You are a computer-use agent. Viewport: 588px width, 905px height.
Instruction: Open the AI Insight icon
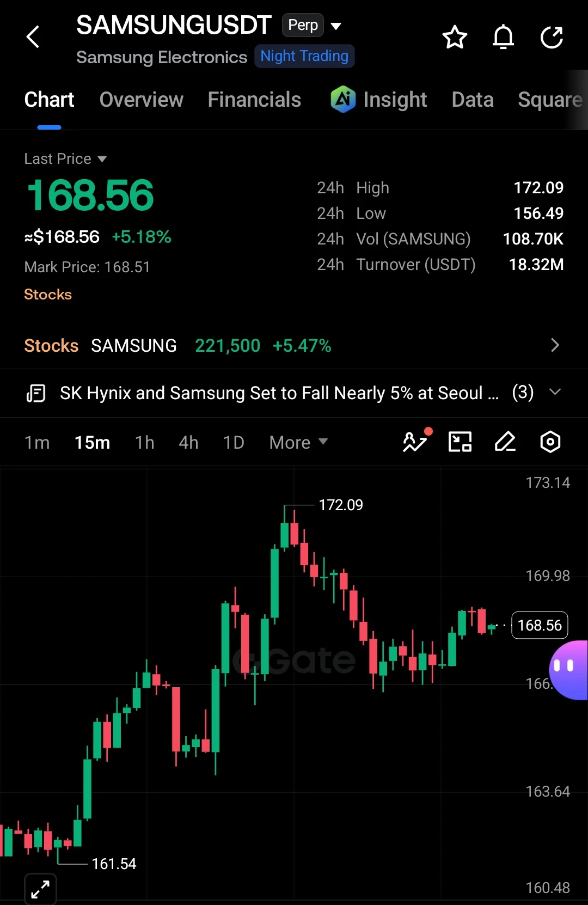click(343, 100)
